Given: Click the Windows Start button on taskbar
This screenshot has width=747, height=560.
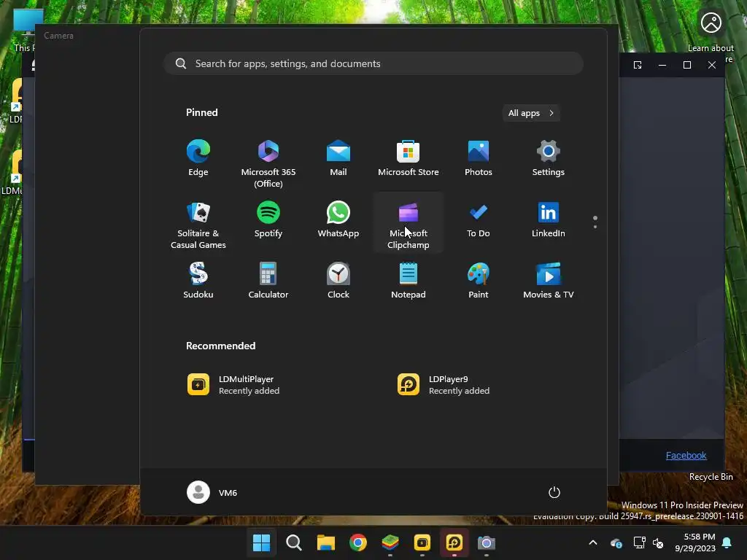Looking at the screenshot, I should coord(261,542).
